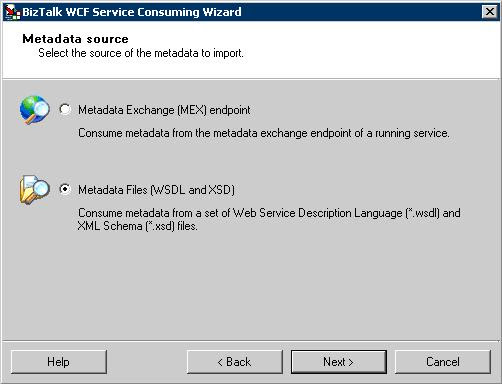Click the 'Metadata source' heading
The width and height of the screenshot is (502, 386).
tap(75, 39)
